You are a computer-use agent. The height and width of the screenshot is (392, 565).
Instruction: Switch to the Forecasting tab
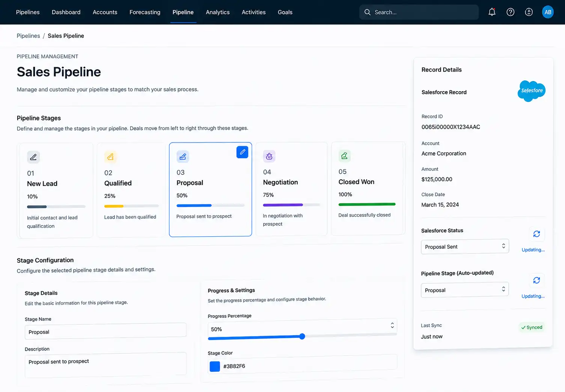[145, 12]
